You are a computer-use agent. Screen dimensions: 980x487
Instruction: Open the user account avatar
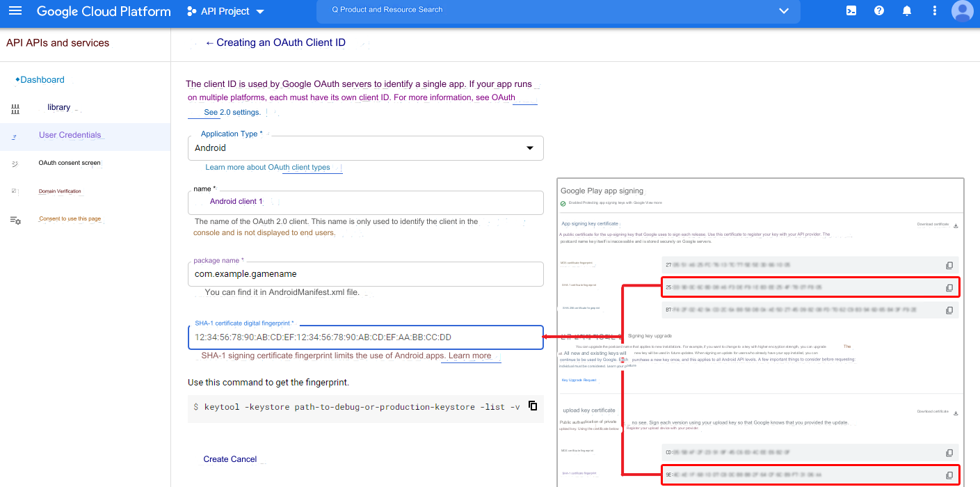(963, 11)
